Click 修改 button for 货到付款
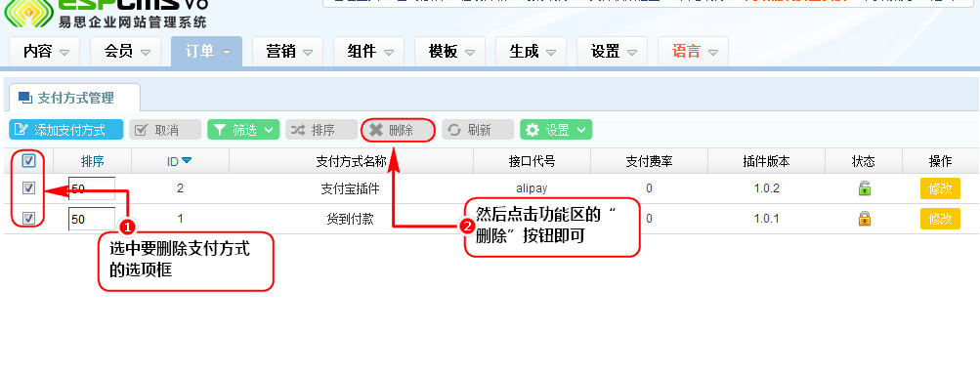 pyautogui.click(x=940, y=219)
